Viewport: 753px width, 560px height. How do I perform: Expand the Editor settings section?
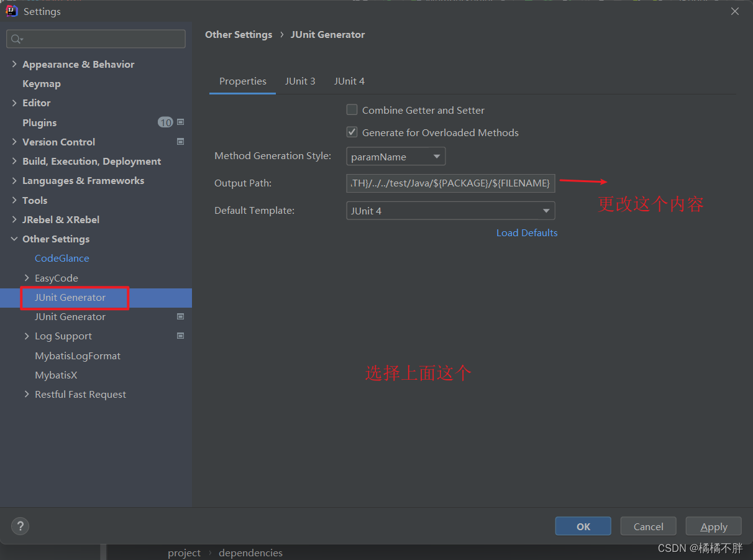pyautogui.click(x=14, y=103)
